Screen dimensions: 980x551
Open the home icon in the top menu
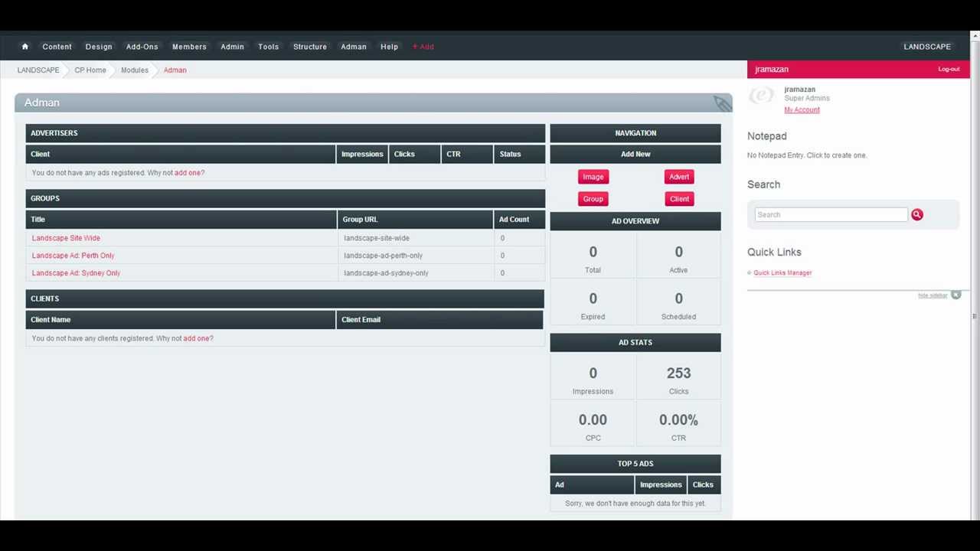pos(24,47)
